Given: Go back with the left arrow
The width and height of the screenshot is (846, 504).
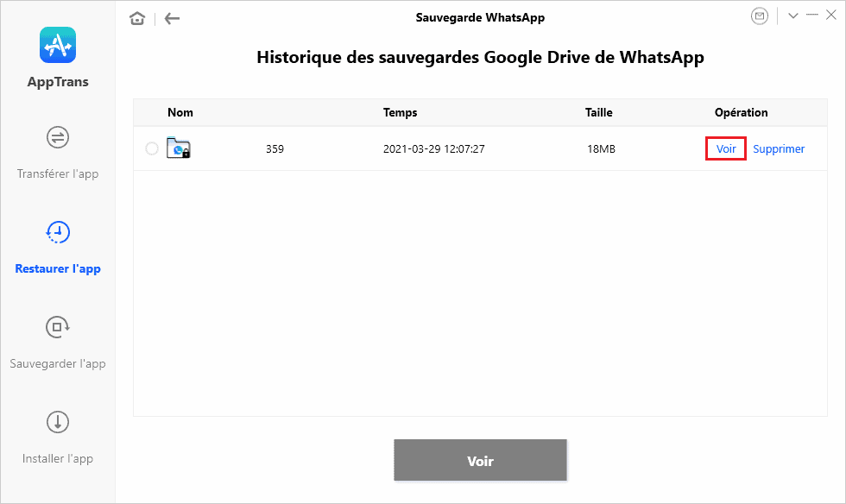Looking at the screenshot, I should tap(172, 18).
